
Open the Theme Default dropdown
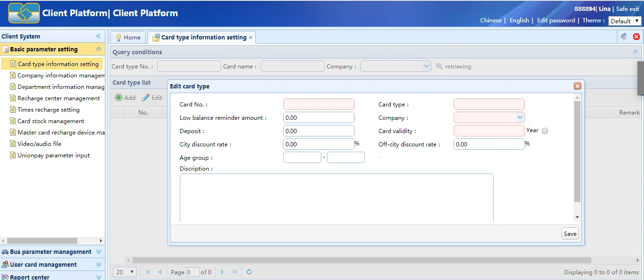[x=625, y=21]
